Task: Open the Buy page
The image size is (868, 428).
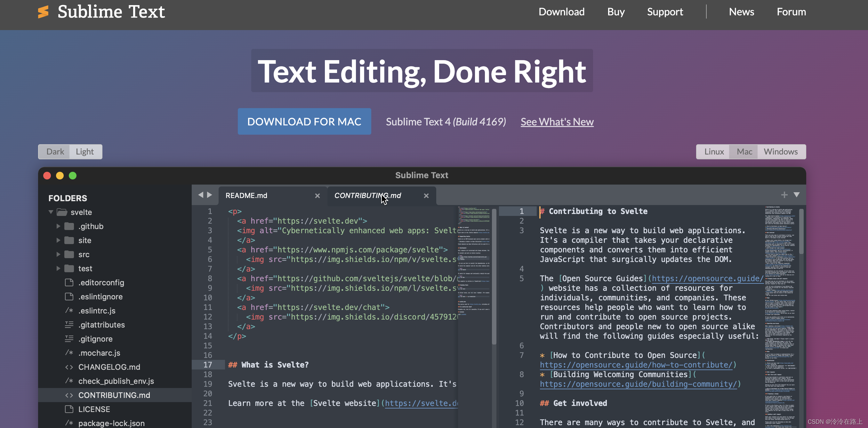Action: [x=615, y=12]
